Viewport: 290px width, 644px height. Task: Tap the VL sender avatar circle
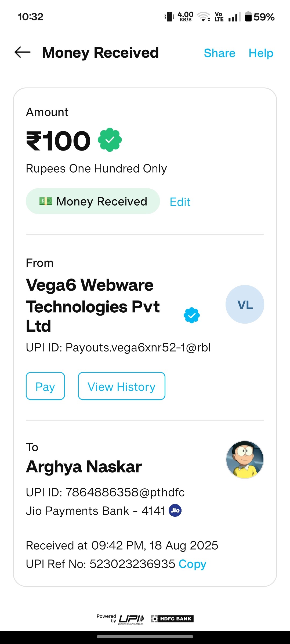(x=245, y=304)
